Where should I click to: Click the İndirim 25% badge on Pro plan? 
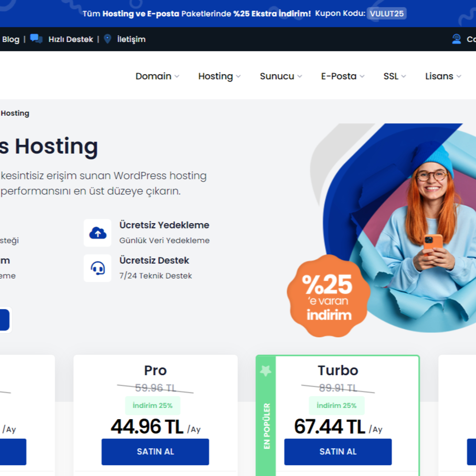152,406
